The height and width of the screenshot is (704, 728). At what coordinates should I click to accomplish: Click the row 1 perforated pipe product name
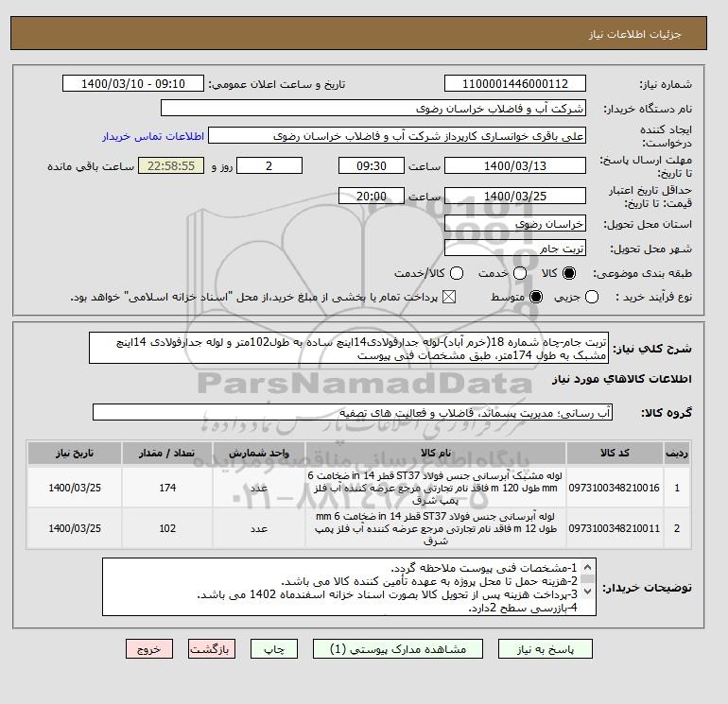[436, 488]
